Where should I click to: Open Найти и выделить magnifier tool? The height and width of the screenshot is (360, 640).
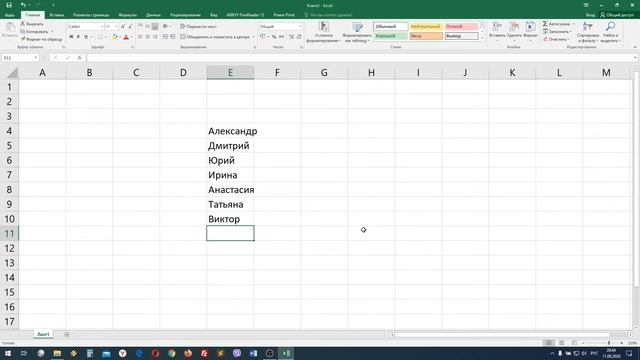coord(611,32)
